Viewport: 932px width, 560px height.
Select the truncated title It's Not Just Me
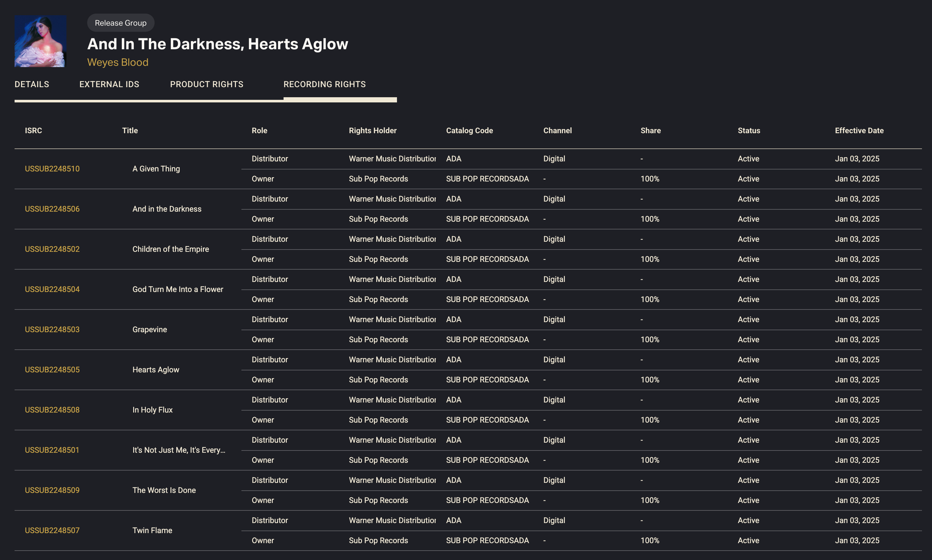pyautogui.click(x=179, y=450)
